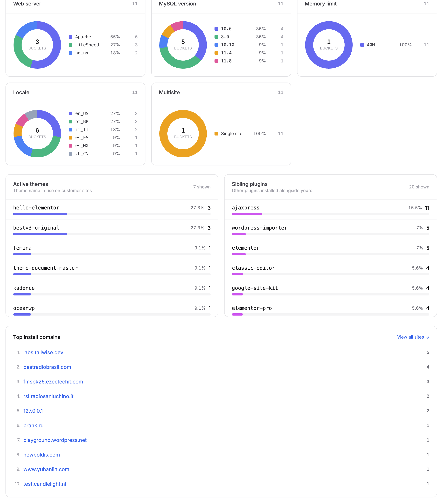Click the Locale card title
This screenshot has width=444, height=504.
click(x=21, y=92)
